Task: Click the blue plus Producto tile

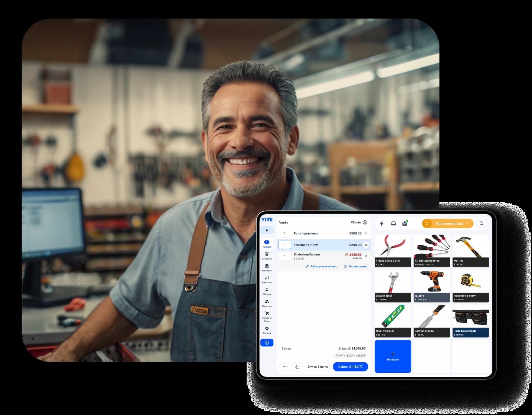Action: pos(393,356)
